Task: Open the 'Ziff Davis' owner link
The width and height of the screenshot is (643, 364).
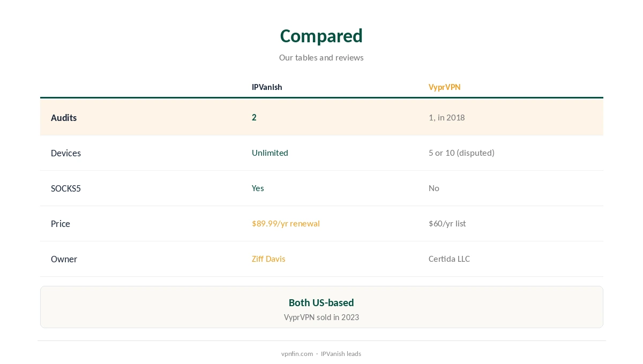Action: (268, 259)
